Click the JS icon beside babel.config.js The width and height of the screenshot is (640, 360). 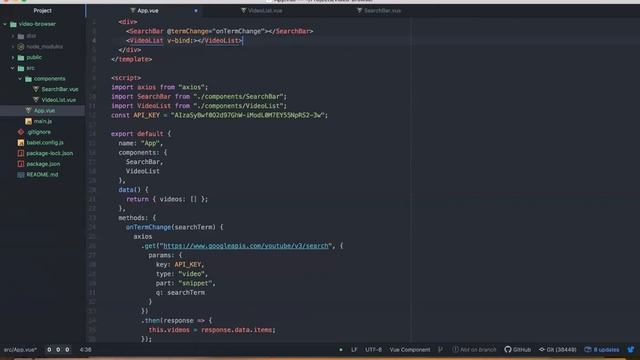click(x=21, y=142)
